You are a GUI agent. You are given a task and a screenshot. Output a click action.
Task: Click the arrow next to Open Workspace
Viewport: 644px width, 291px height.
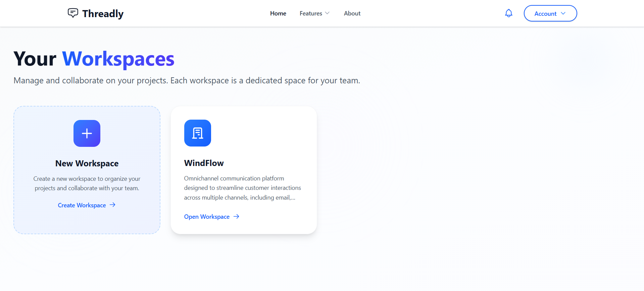coord(236,216)
